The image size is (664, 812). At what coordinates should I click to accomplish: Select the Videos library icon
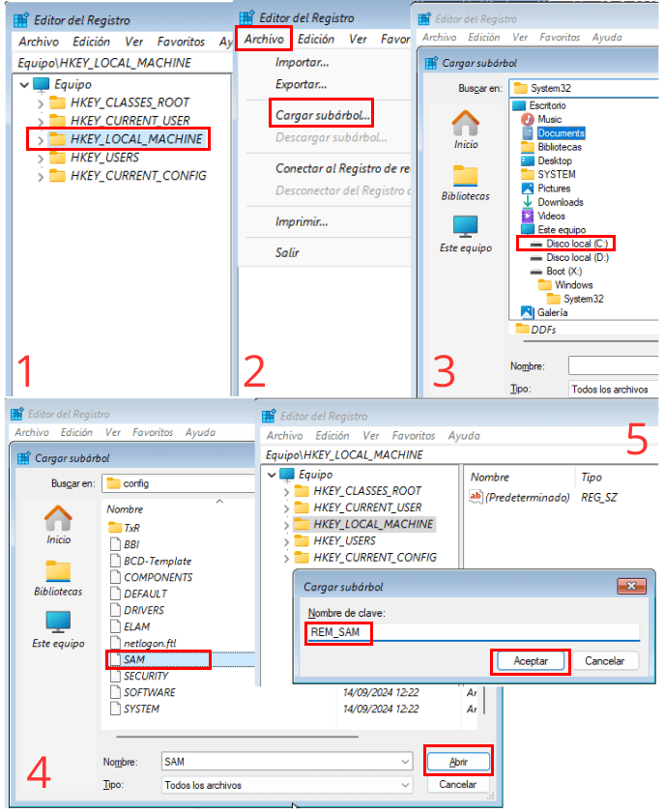pos(528,216)
